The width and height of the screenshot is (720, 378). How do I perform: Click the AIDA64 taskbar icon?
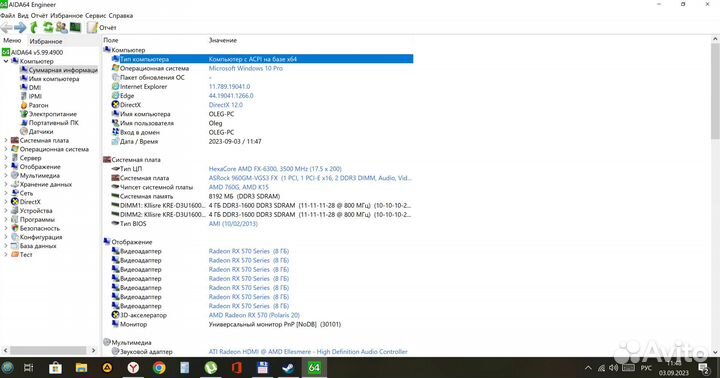pos(314,367)
